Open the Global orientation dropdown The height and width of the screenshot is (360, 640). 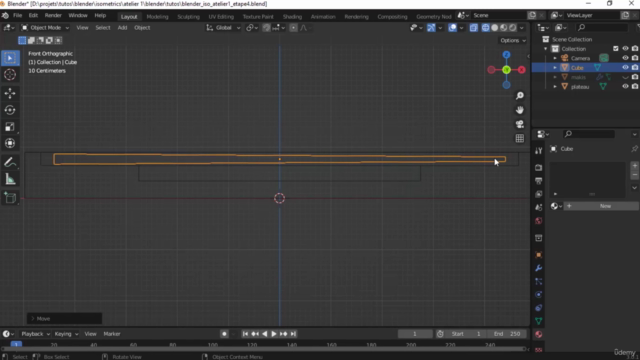pos(223,28)
